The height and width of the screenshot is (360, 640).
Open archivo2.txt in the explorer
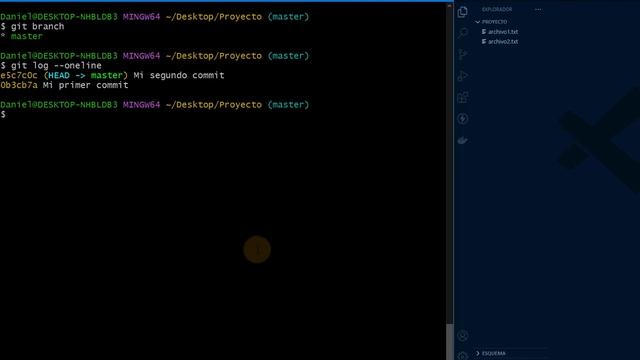(503, 42)
